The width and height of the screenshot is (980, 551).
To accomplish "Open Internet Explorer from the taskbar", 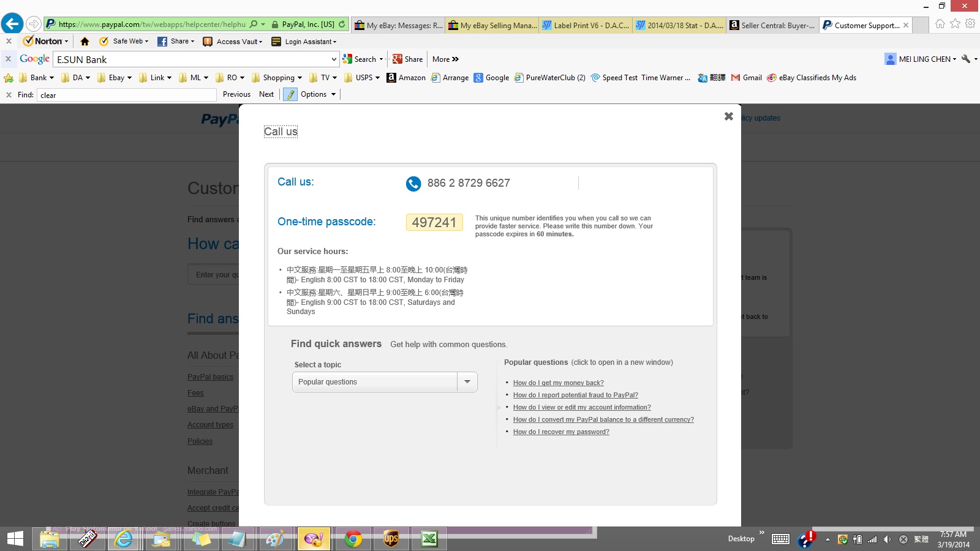I will click(124, 539).
